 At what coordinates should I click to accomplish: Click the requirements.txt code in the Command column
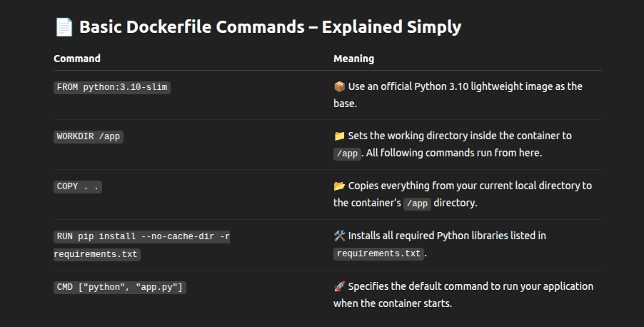click(x=97, y=254)
